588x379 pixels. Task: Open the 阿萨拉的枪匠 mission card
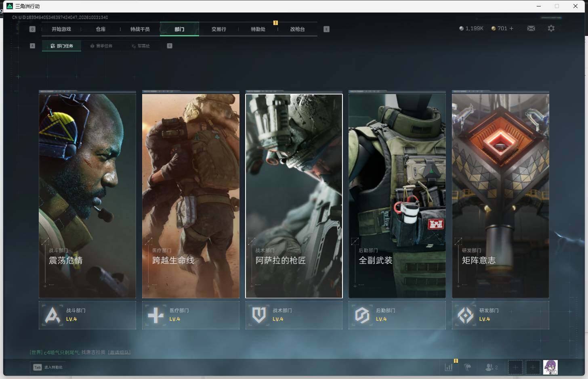coord(294,196)
